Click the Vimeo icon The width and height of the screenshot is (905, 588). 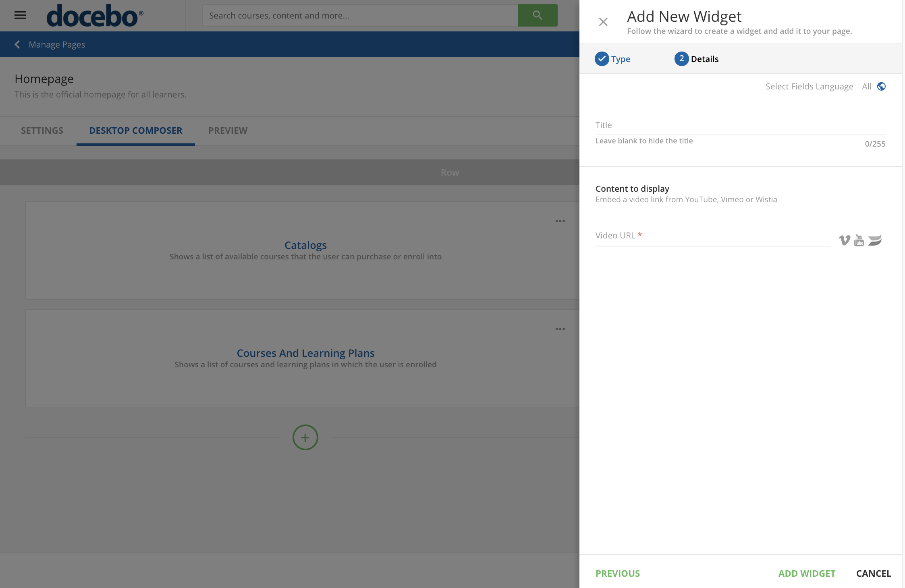click(845, 240)
